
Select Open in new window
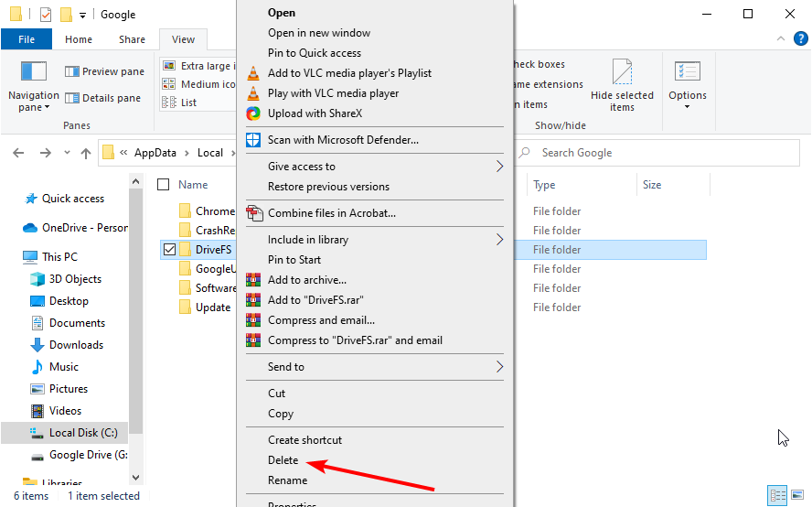point(319,33)
